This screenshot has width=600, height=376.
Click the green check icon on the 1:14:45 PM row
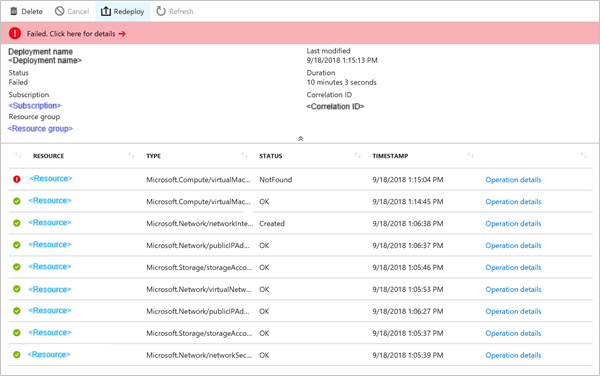click(x=17, y=201)
